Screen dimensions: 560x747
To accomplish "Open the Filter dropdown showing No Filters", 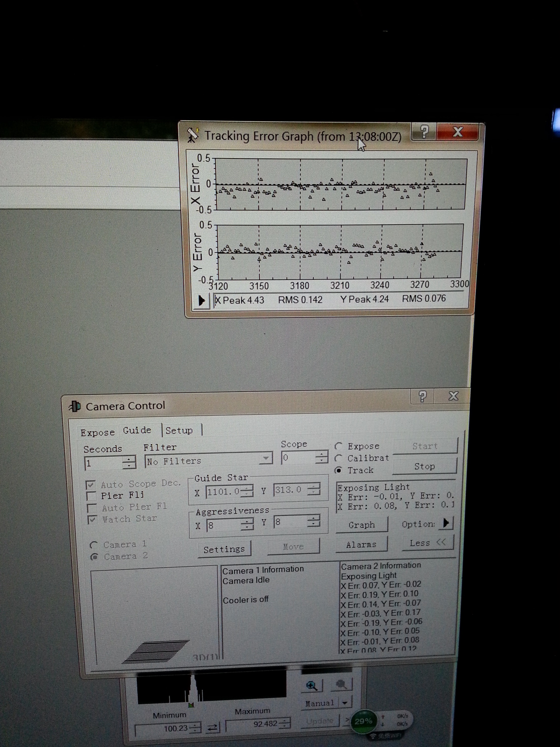I will click(x=208, y=460).
